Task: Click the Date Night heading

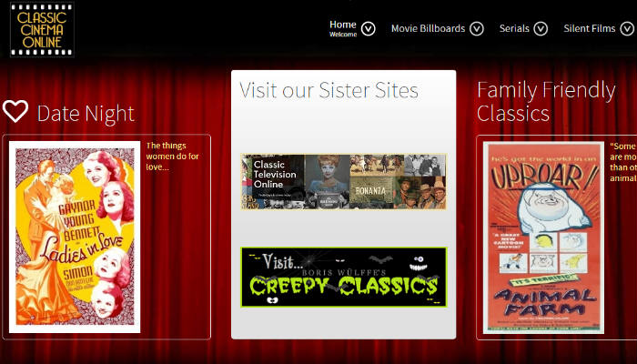Action: pos(86,113)
